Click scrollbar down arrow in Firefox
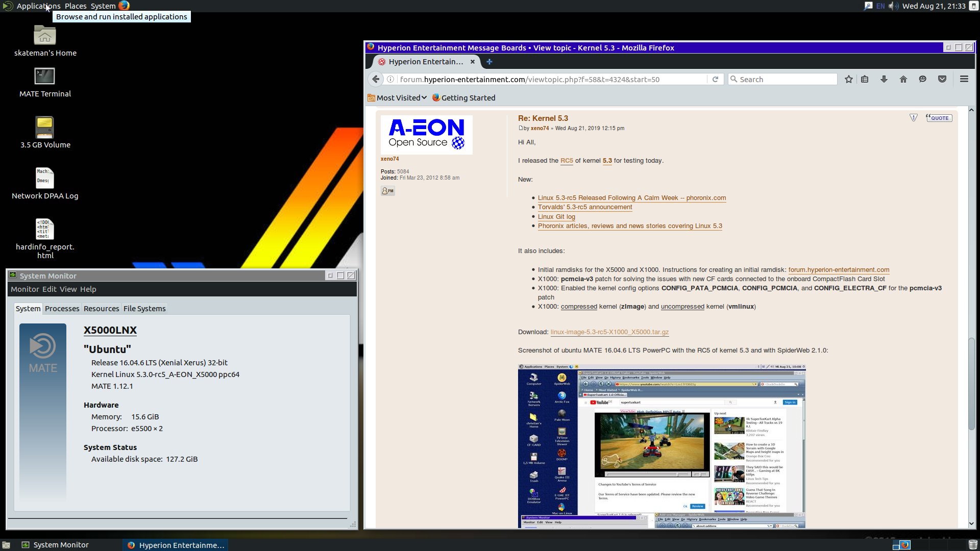The height and width of the screenshot is (551, 980). (971, 523)
